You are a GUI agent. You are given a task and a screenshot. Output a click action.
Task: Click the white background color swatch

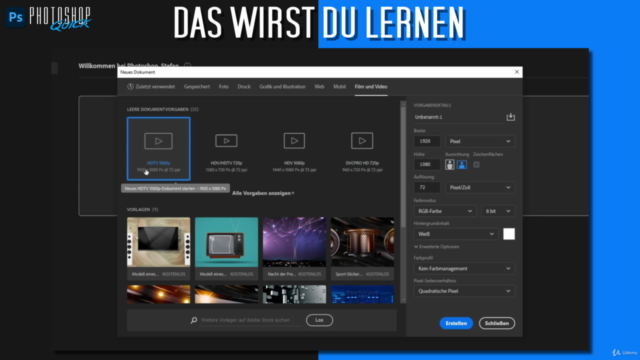coord(509,234)
